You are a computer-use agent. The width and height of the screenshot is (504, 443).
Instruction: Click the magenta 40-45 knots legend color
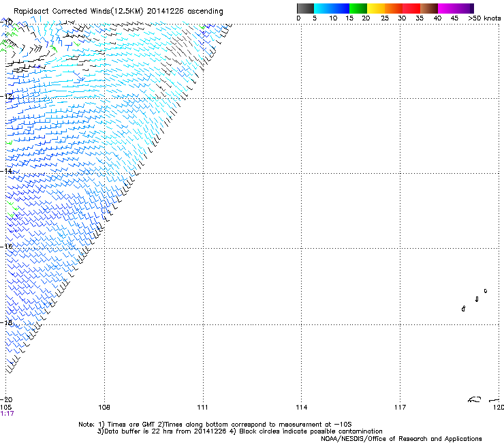pos(447,8)
